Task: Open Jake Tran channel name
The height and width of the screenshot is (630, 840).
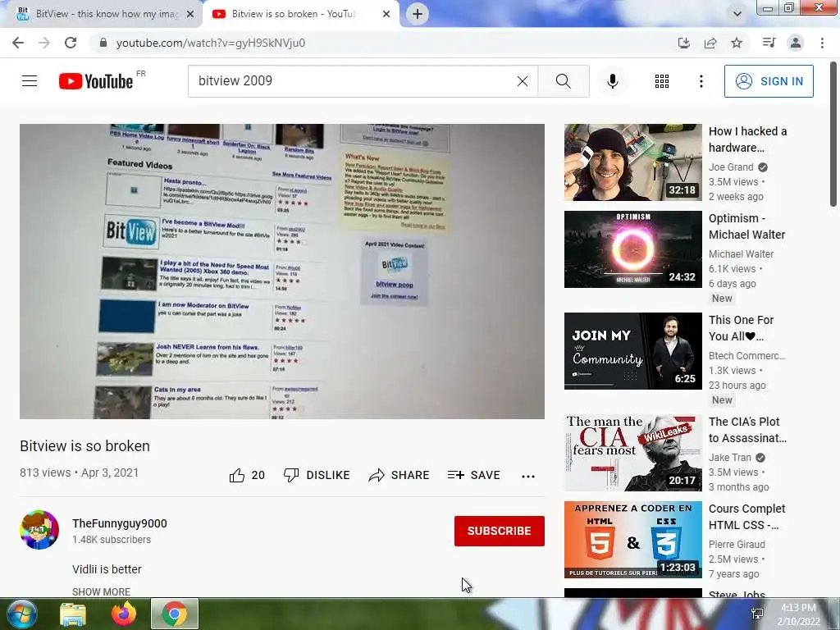Action: click(x=729, y=458)
